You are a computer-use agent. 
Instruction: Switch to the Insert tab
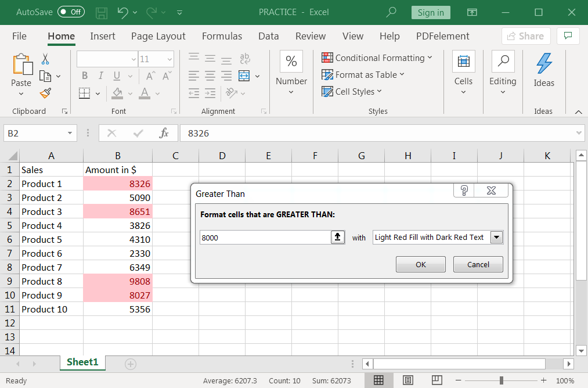tap(102, 36)
